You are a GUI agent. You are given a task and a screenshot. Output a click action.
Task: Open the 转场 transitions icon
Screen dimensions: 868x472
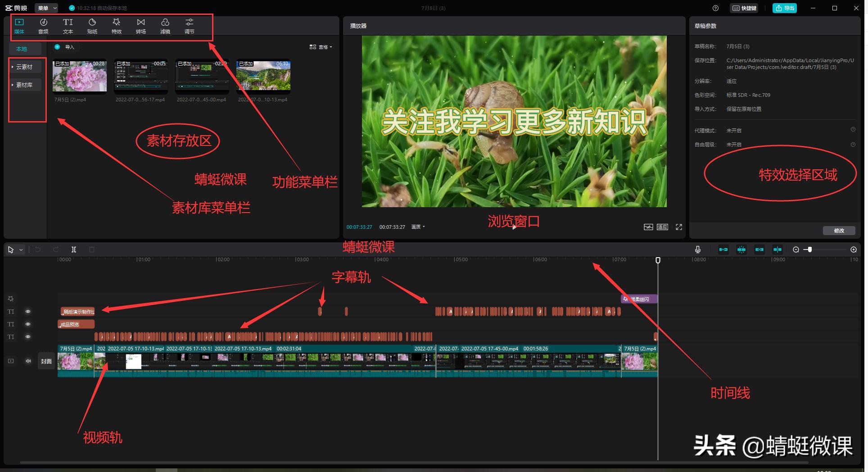[x=140, y=25]
